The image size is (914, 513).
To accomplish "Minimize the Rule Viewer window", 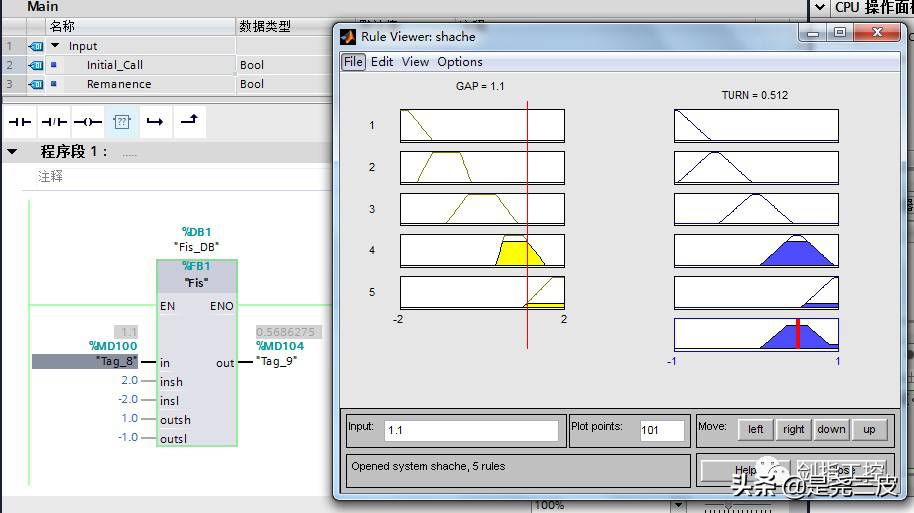I will click(x=813, y=33).
